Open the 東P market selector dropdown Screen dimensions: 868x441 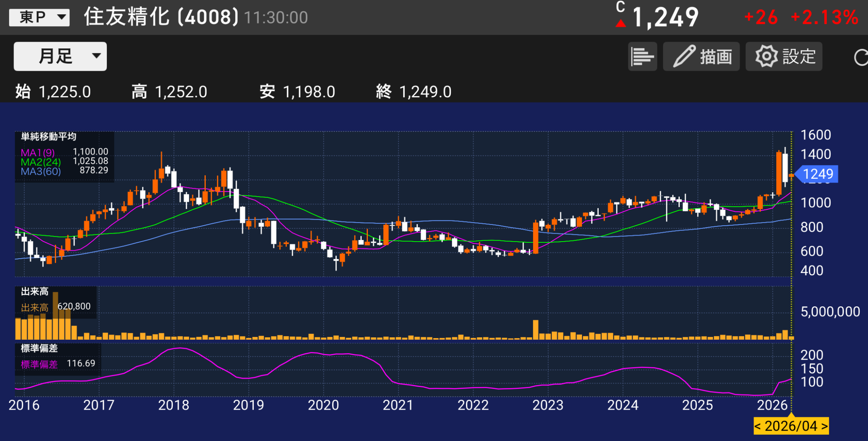tap(39, 17)
